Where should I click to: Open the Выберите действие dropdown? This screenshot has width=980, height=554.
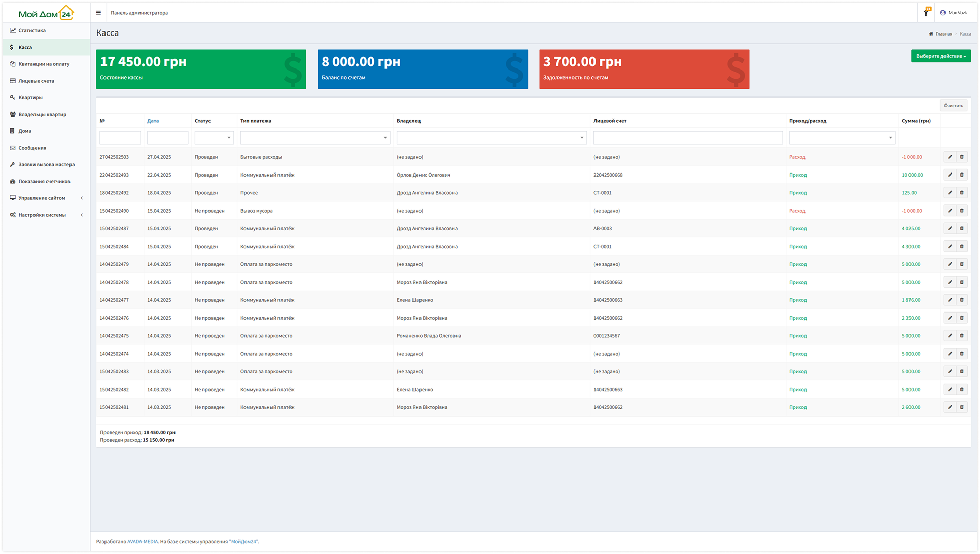(940, 56)
